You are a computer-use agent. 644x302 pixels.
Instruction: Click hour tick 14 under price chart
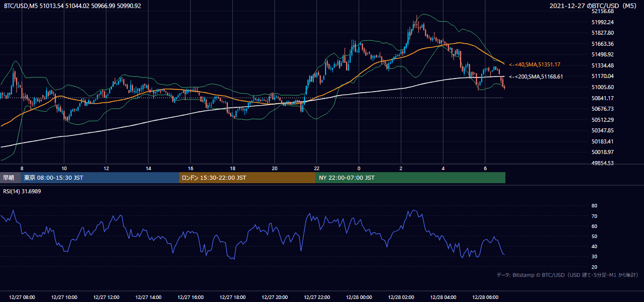148,168
